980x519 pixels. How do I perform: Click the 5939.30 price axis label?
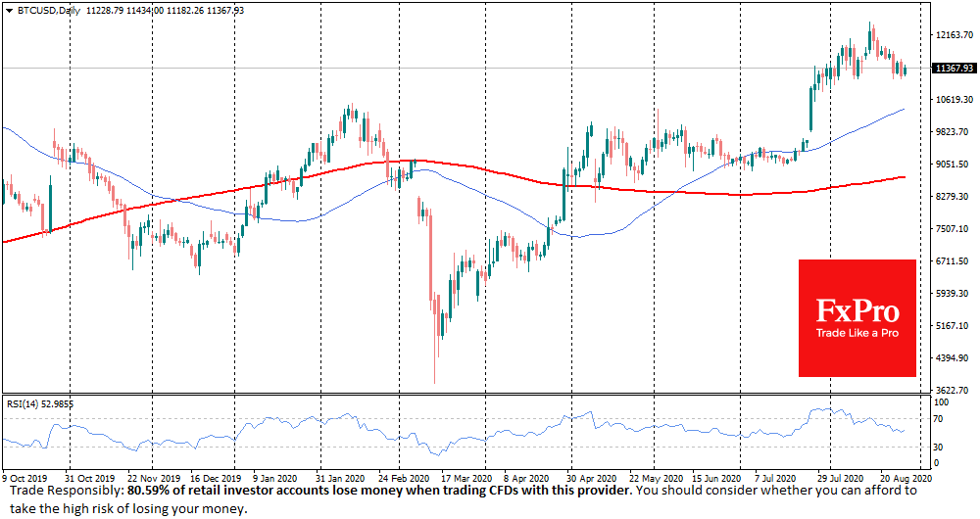pyautogui.click(x=955, y=293)
